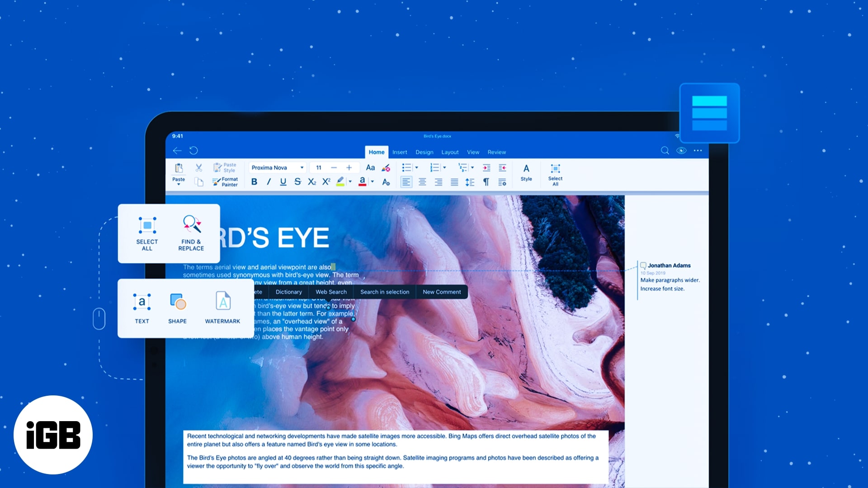Screen dimensions: 868x488
Task: Toggle bold formatting
Action: pyautogui.click(x=254, y=182)
